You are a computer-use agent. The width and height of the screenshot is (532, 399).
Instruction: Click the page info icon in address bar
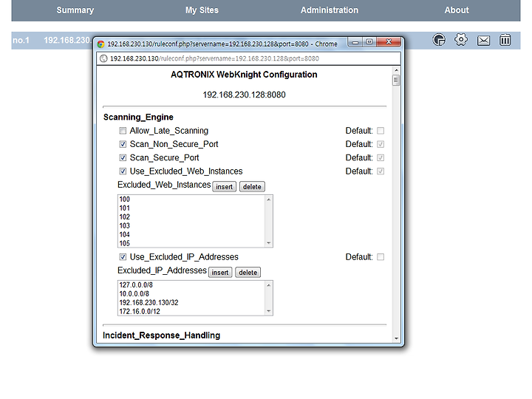click(103, 58)
